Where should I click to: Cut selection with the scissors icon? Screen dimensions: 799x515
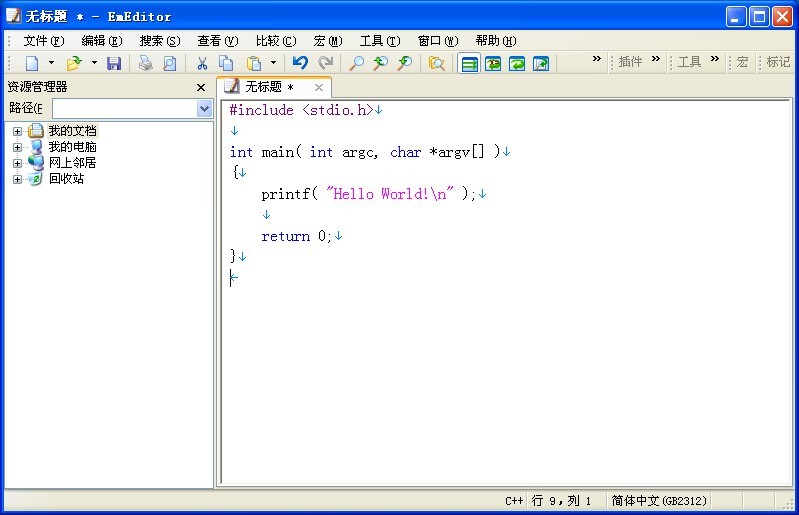(x=202, y=63)
